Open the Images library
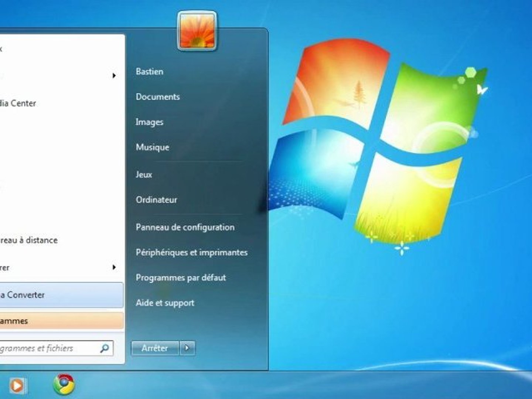 point(149,122)
